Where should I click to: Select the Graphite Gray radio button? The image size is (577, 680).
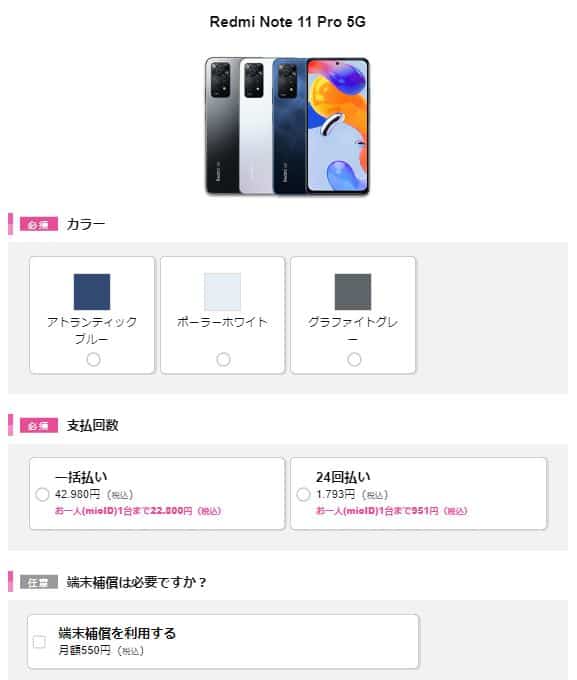coord(354,360)
